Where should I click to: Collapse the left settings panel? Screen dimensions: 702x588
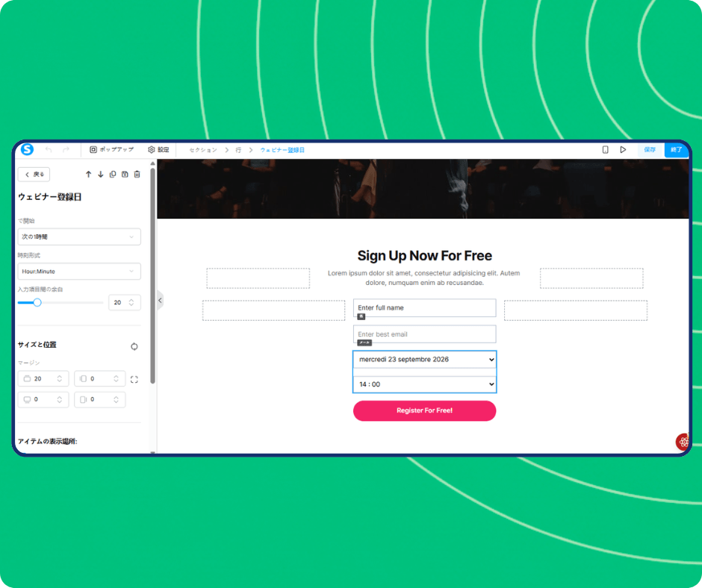(160, 300)
